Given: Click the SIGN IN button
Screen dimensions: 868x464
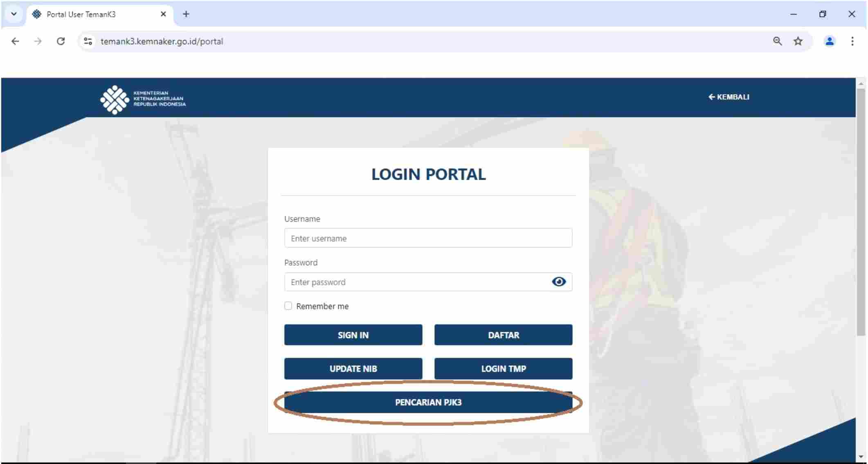Looking at the screenshot, I should pyautogui.click(x=353, y=335).
